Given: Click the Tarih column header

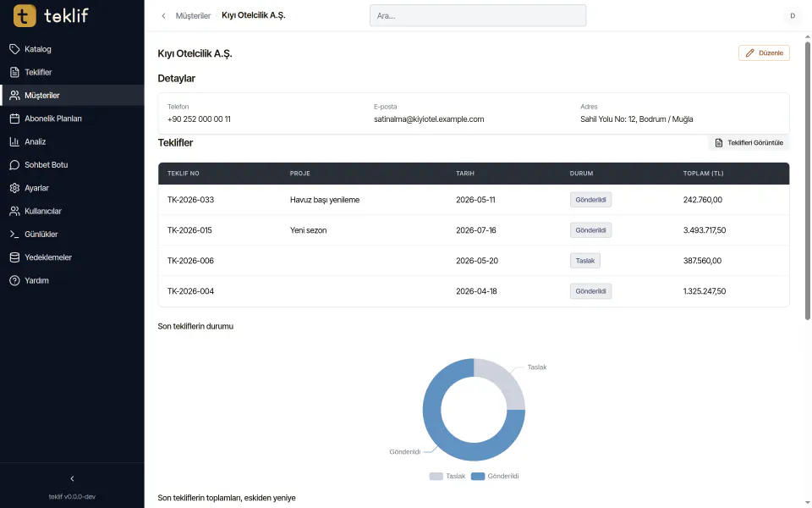Looking at the screenshot, I should coord(465,174).
